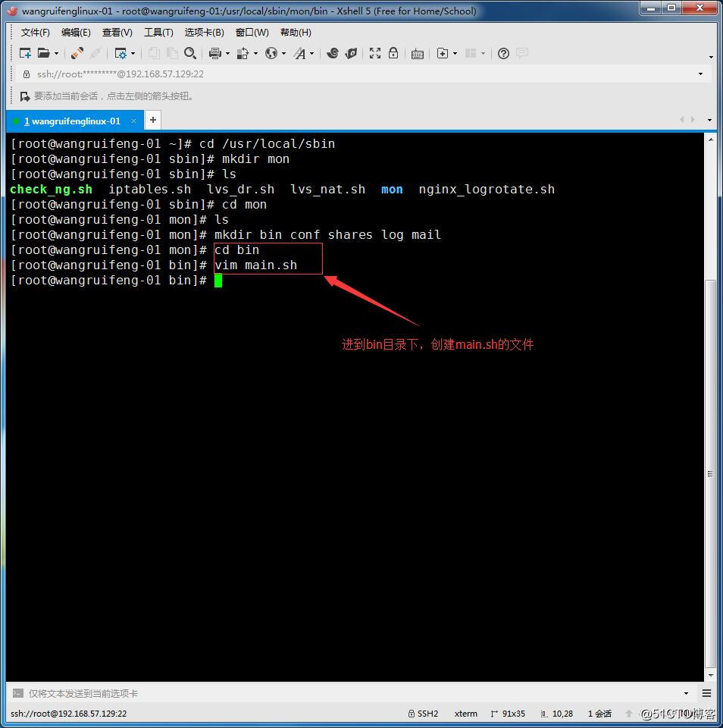Click the keyboard key-mapping icon
The width and height of the screenshot is (723, 728).
coord(417,54)
